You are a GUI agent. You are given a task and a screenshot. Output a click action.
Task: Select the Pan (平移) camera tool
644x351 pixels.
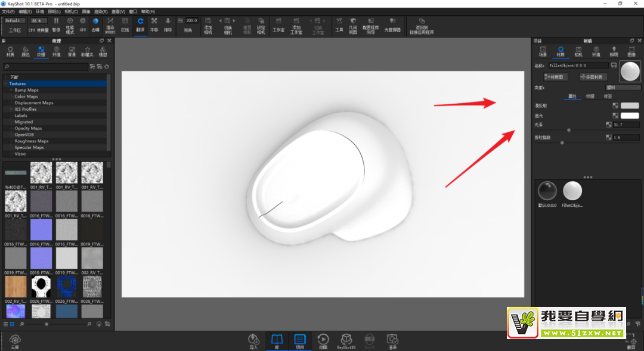pos(154,24)
